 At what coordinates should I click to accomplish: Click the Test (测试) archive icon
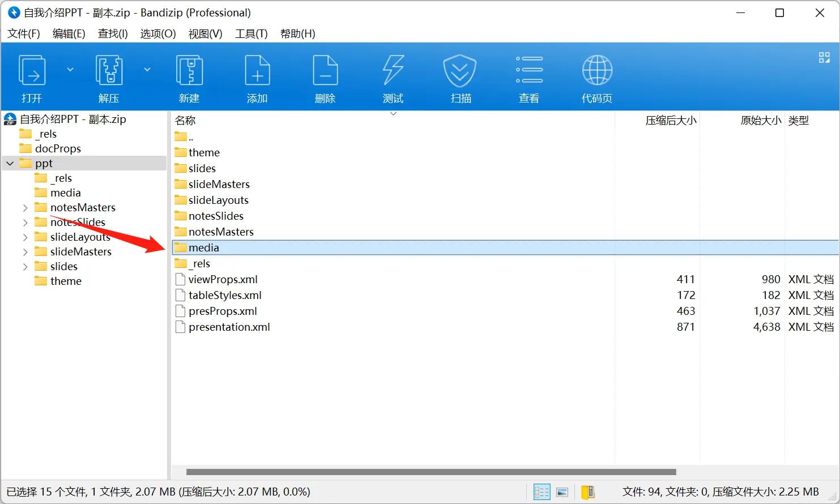tap(393, 70)
